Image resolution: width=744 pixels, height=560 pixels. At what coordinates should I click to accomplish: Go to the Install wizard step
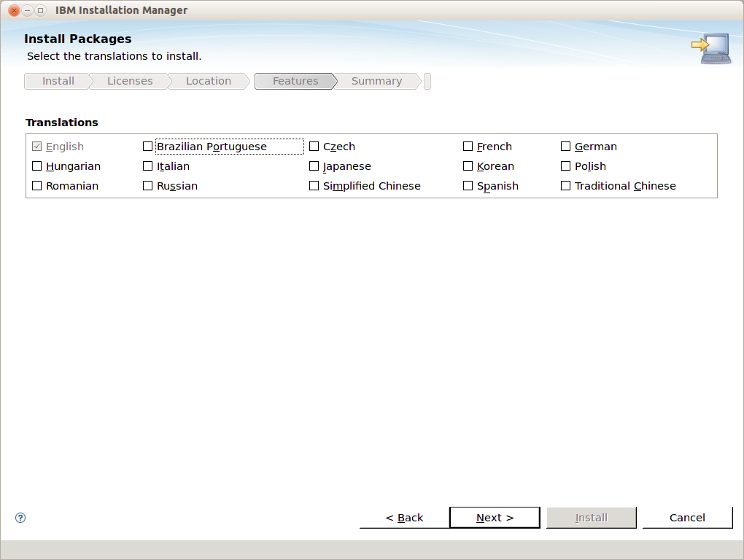[58, 81]
